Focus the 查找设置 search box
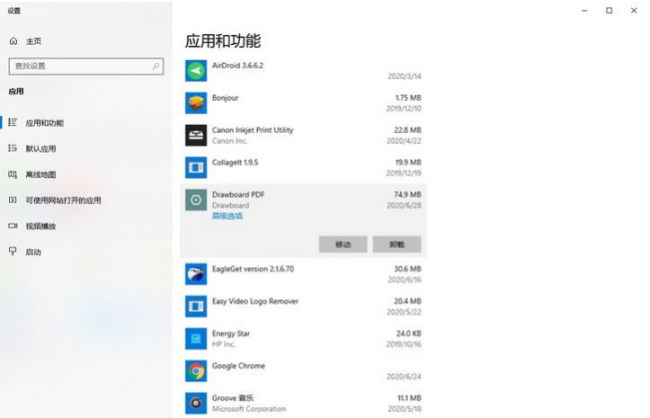The height and width of the screenshot is (418, 650). point(86,66)
